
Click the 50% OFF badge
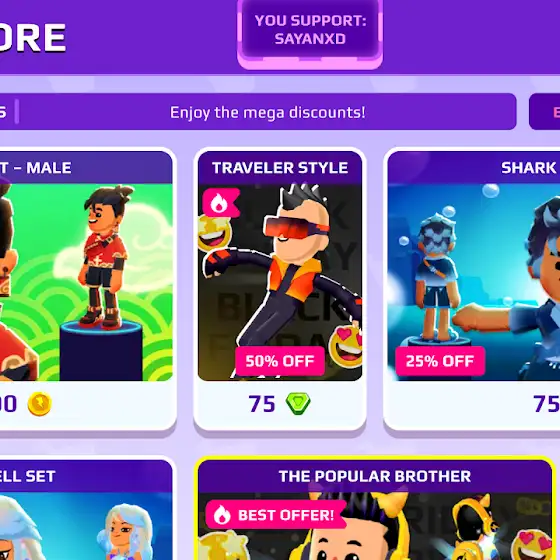click(x=280, y=361)
